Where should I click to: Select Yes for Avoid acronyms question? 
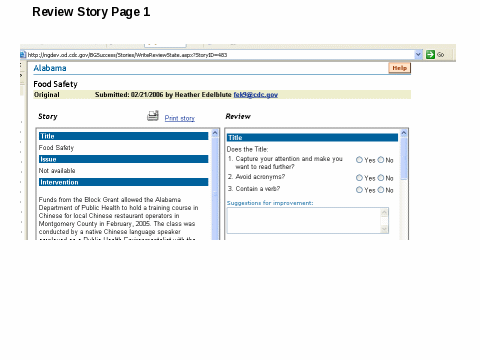(359, 178)
